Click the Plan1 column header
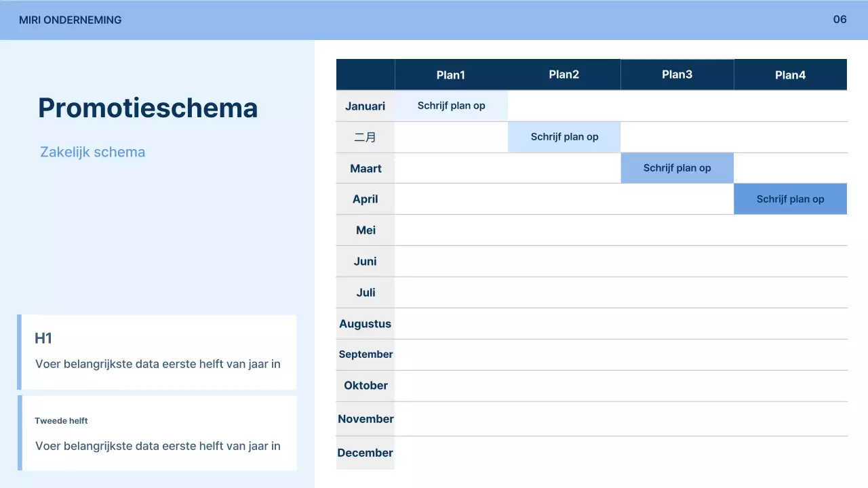Image resolution: width=868 pixels, height=488 pixels. 451,75
